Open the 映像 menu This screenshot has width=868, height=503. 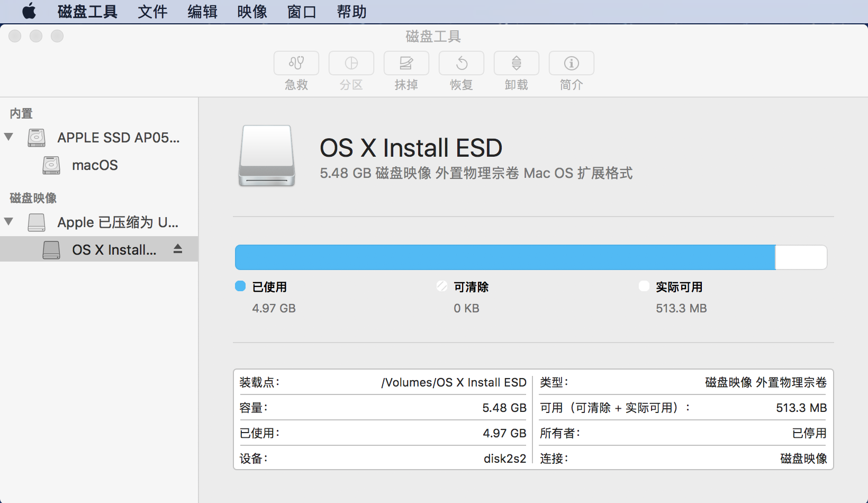coord(252,12)
